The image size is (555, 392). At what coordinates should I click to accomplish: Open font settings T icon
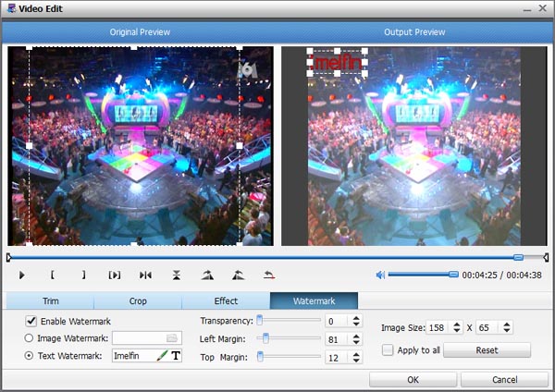coord(176,356)
